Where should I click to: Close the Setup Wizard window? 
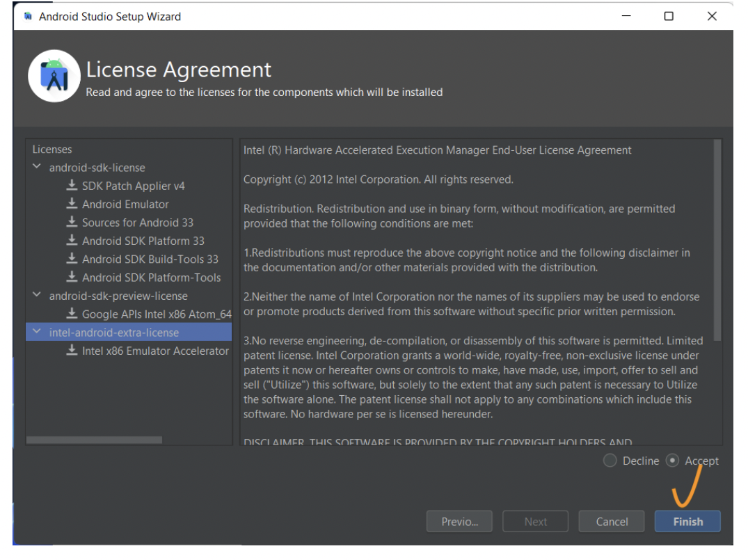coord(712,16)
